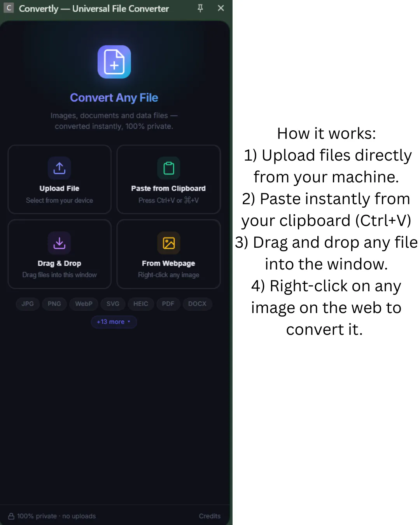420x525 pixels.
Task: Open the Upload File option
Action: point(59,179)
